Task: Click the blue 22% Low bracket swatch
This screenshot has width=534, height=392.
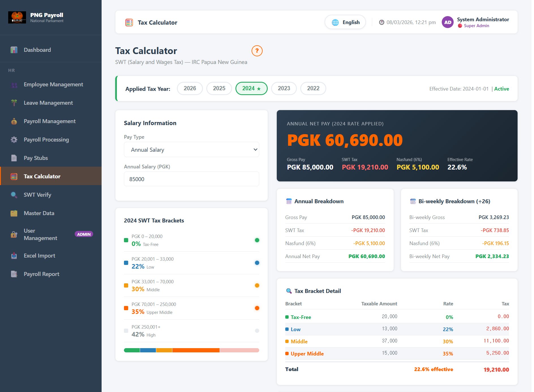Action: tap(126, 263)
